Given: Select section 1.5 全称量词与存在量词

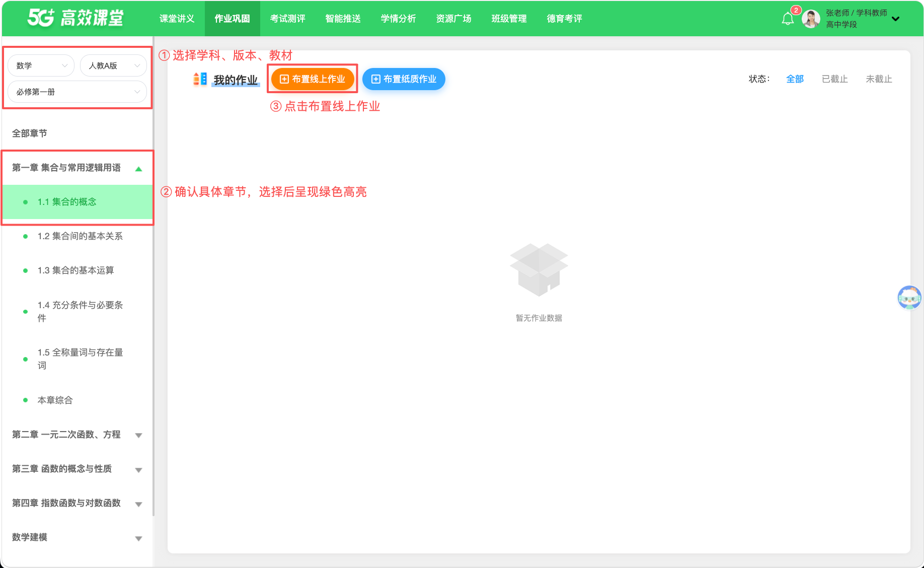Looking at the screenshot, I should (78, 359).
